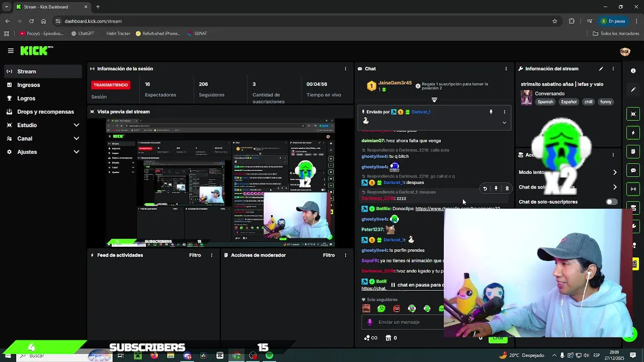The width and height of the screenshot is (644, 362).
Task: Click the lightning bolt icon in right sidebar
Action: click(x=633, y=133)
